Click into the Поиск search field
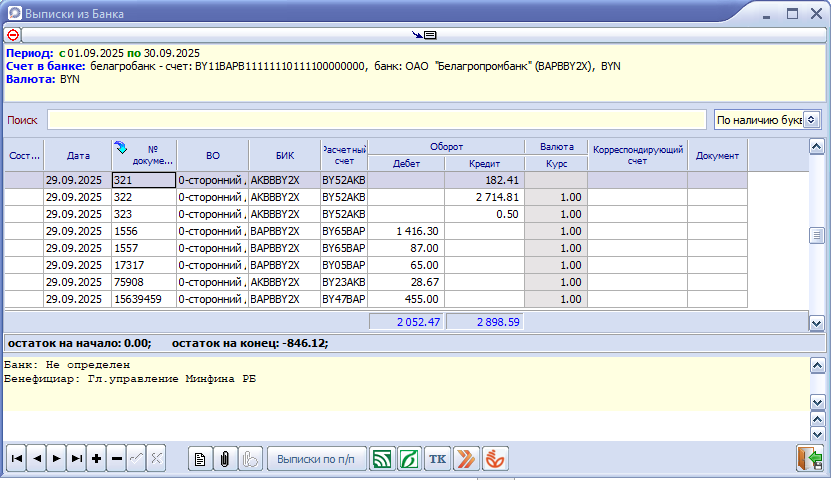831x480 pixels. pos(376,120)
